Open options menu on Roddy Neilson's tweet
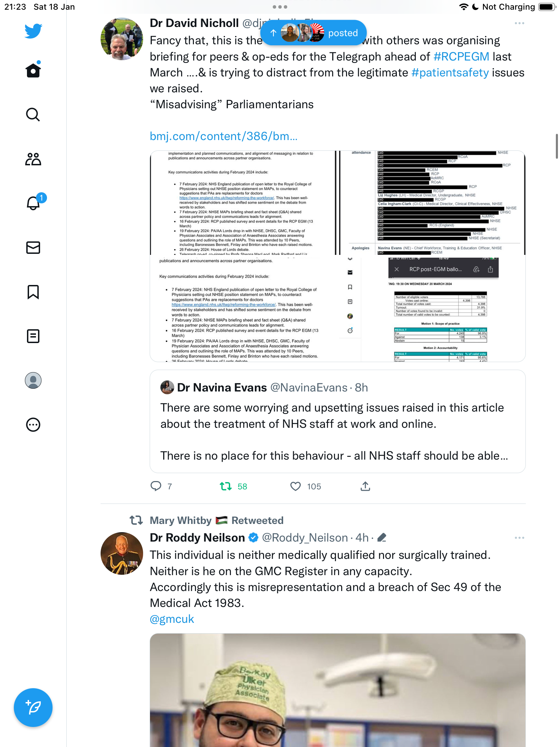Screen dimensions: 560x747 coord(519,538)
